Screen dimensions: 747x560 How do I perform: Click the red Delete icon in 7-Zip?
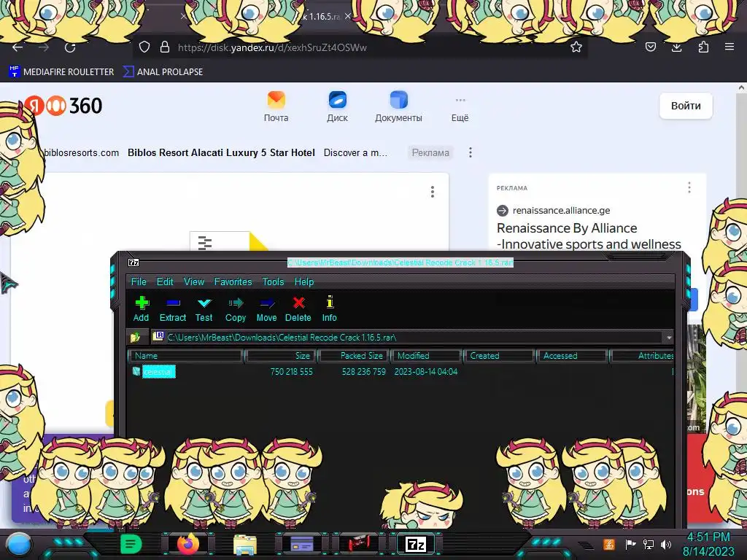tap(298, 308)
